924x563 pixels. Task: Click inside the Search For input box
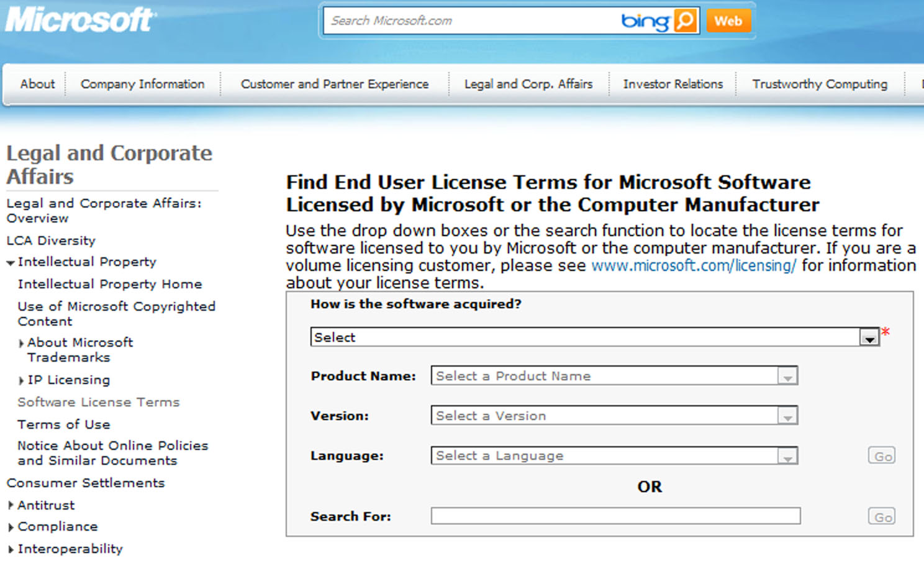point(615,516)
